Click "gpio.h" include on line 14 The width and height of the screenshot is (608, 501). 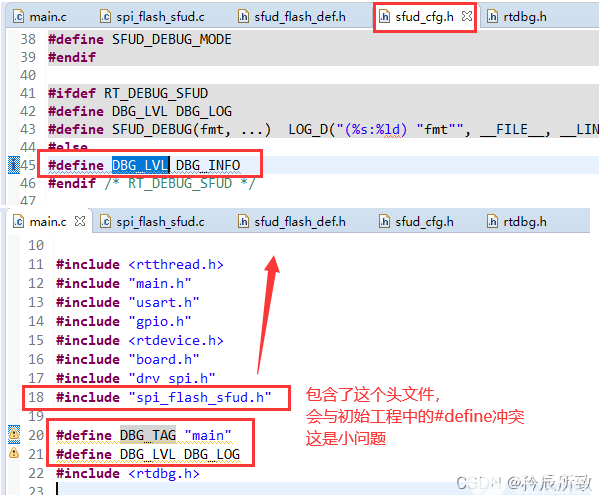(x=160, y=321)
